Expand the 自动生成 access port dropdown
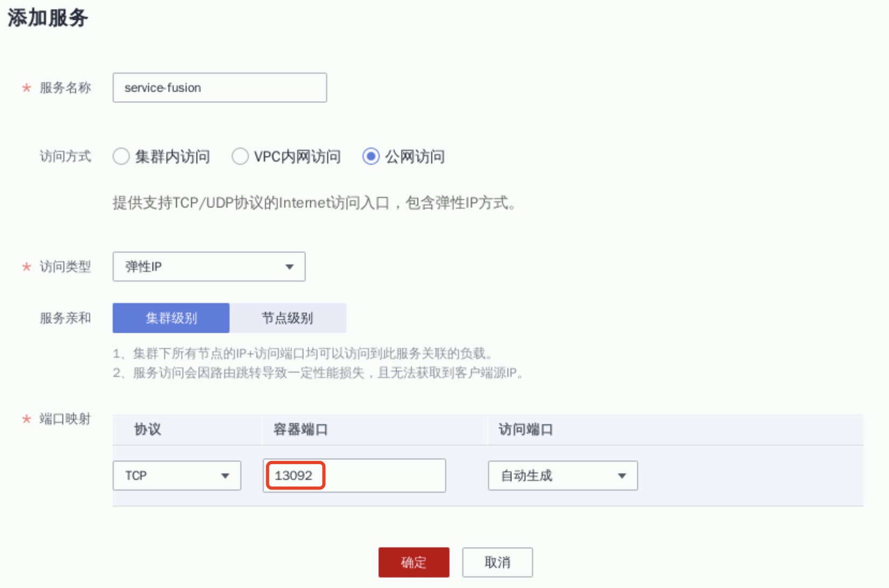889x588 pixels. (562, 475)
